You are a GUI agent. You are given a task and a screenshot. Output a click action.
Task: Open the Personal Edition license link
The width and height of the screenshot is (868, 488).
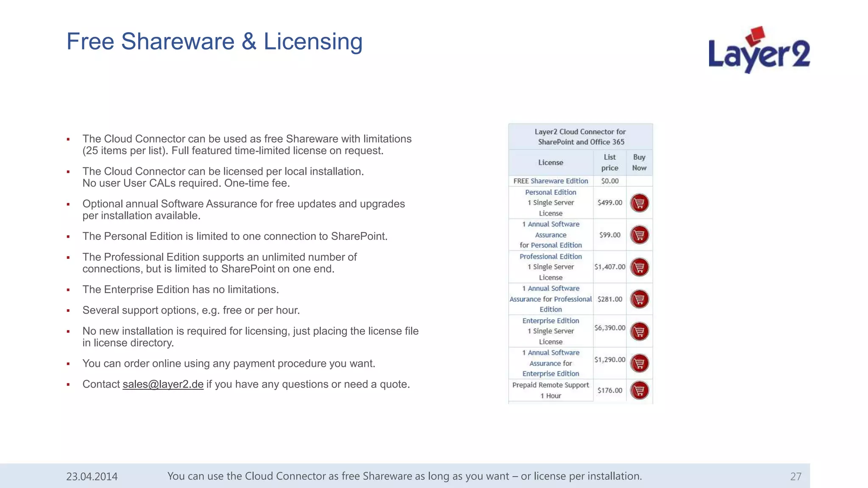point(551,192)
